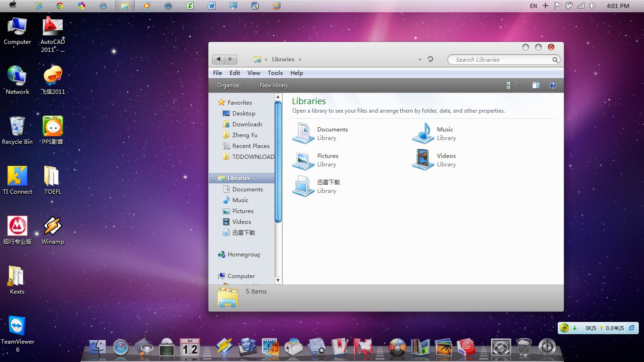Select Videos under Libraries in sidebar
The image size is (644, 362).
pos(237,222)
